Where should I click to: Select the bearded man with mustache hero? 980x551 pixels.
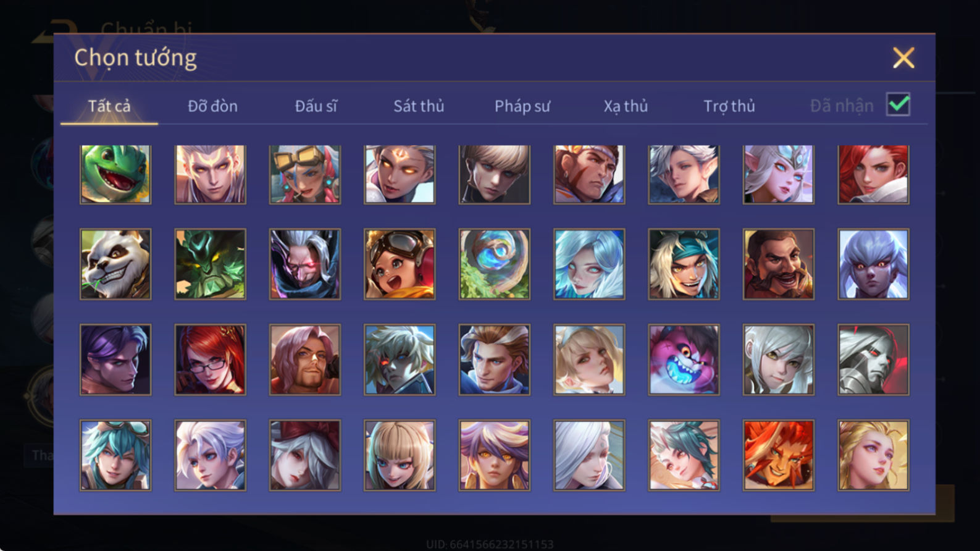(x=779, y=264)
